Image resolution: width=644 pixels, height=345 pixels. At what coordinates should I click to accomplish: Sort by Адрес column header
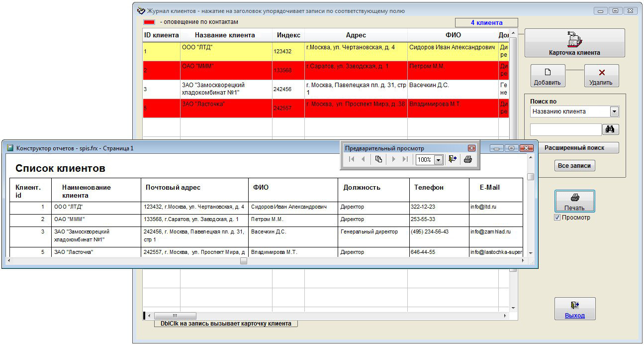(356, 35)
